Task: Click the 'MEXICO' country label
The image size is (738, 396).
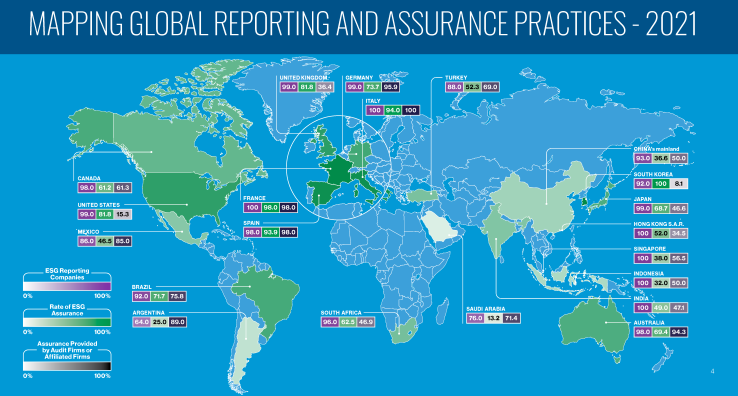Action: tap(88, 232)
